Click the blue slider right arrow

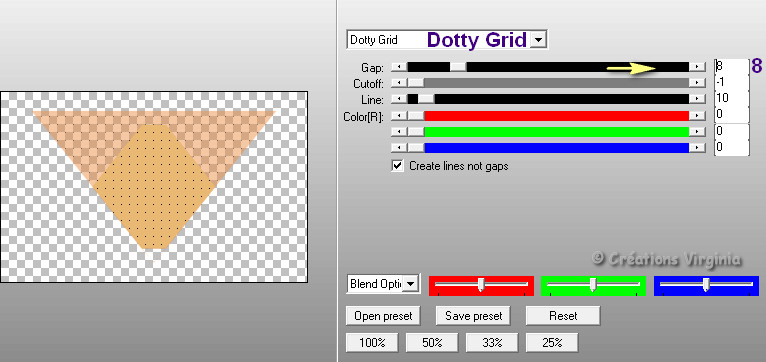(698, 147)
